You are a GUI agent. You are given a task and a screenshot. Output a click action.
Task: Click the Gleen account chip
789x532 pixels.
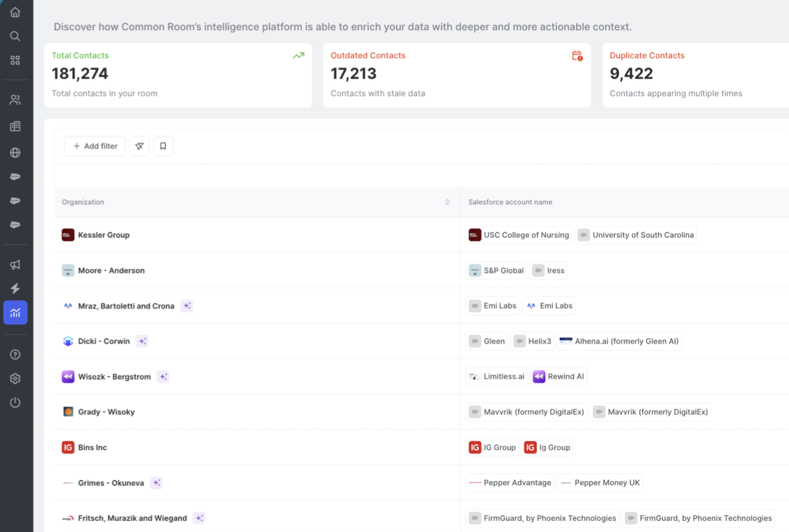(487, 341)
